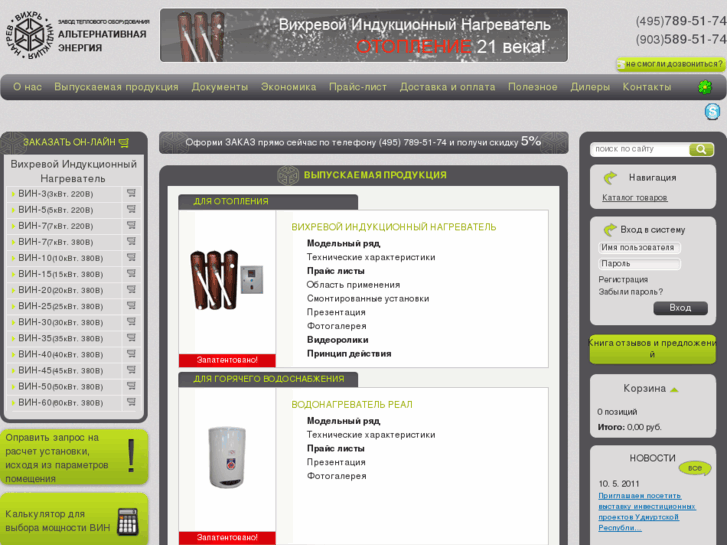Open Книга отзывов и предложений button
This screenshot has height=545, width=727.
[x=652, y=349]
